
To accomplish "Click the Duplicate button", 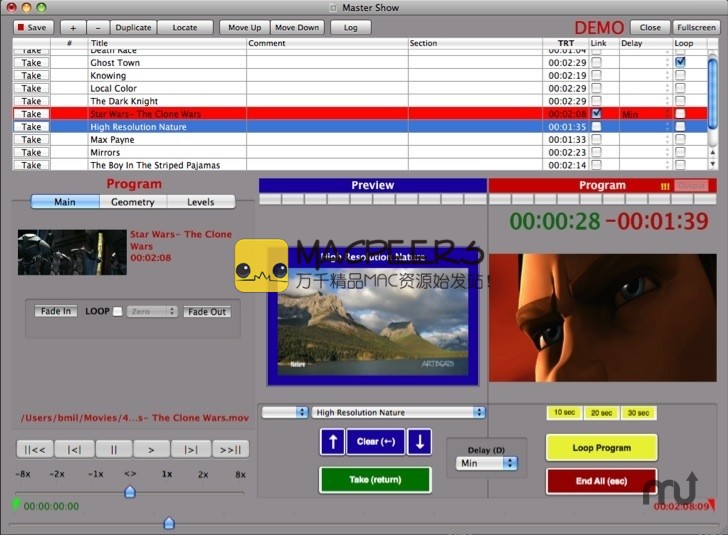I will (x=133, y=27).
